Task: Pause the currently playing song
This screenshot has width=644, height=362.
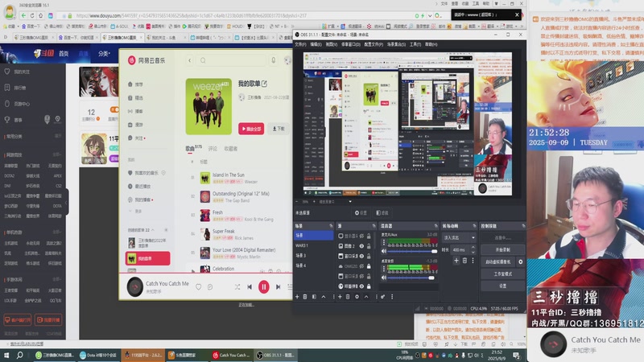Action: (x=264, y=287)
